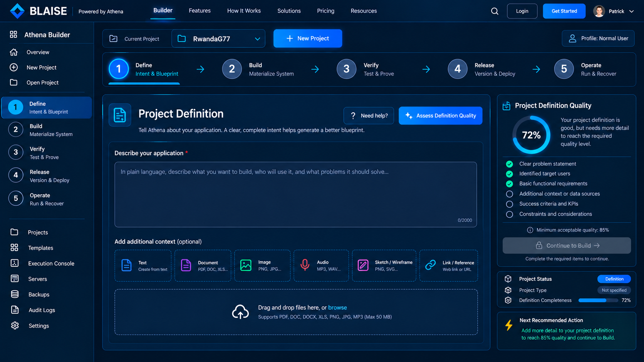The width and height of the screenshot is (644, 362).
Task: Click the Backups database icon
Action: click(15, 294)
